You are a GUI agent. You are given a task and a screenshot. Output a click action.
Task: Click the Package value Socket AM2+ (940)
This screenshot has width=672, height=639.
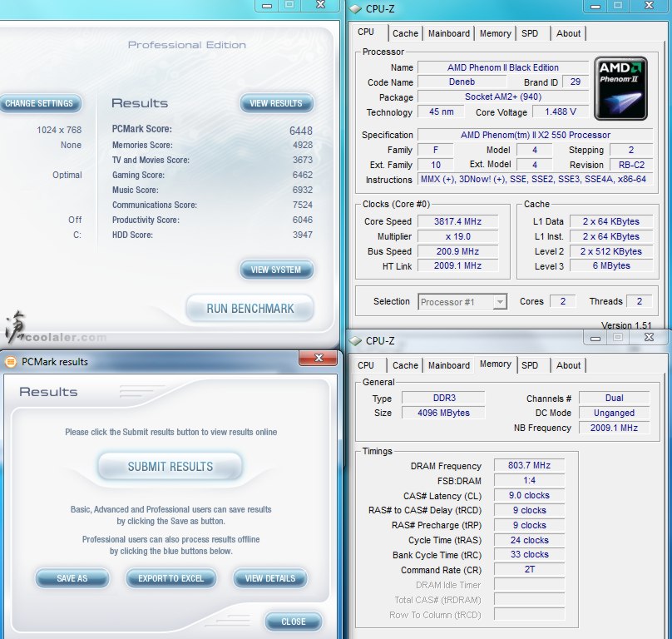(502, 97)
